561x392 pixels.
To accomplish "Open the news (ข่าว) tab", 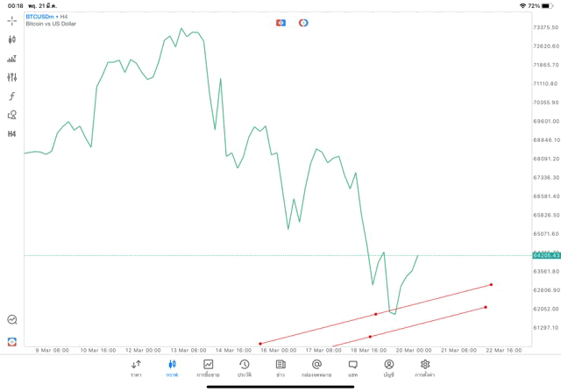I will point(280,367).
